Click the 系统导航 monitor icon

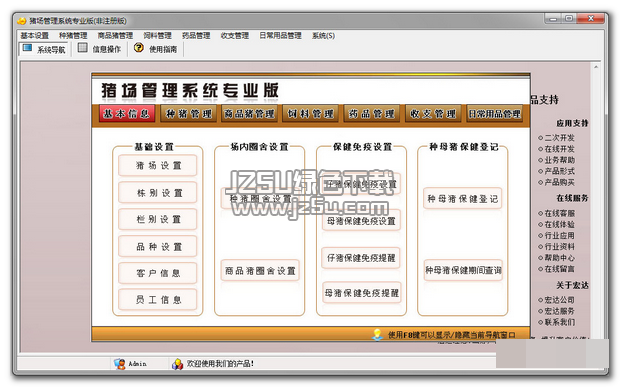27,48
